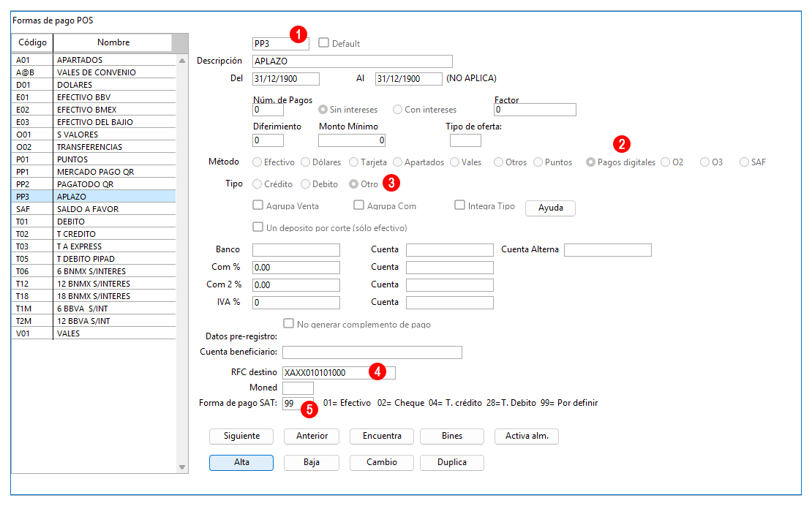Choose Dólares as the Método
The image size is (812, 506).
[x=306, y=162]
